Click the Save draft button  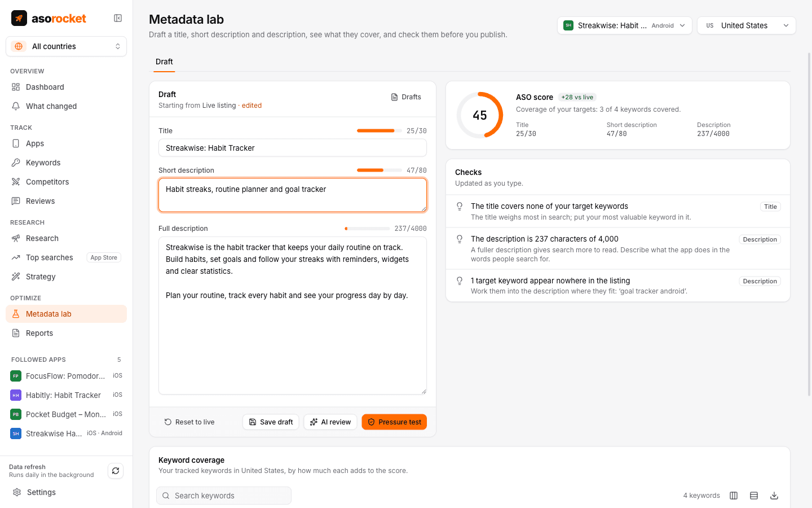coord(271,422)
